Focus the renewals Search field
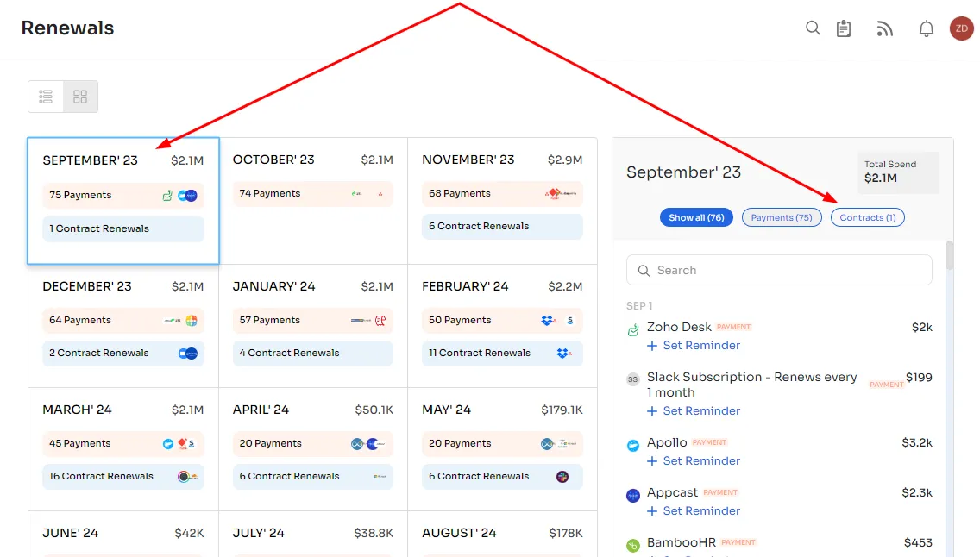 [x=779, y=271]
